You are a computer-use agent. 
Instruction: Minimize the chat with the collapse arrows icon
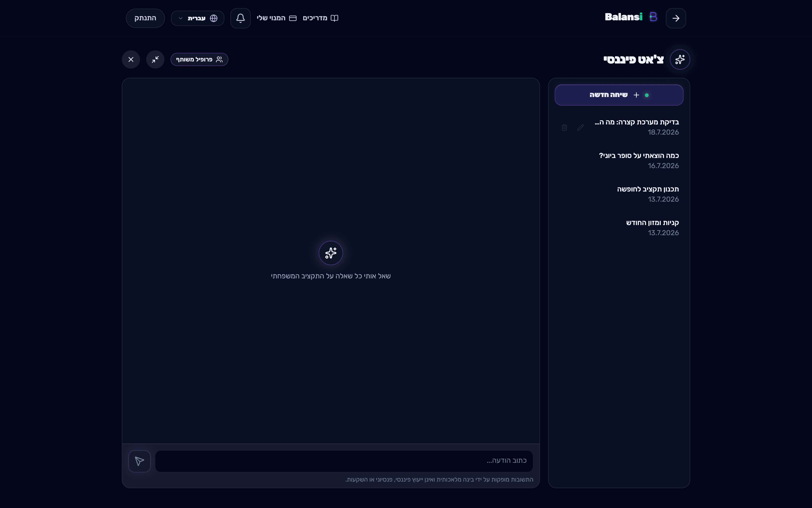point(155,59)
